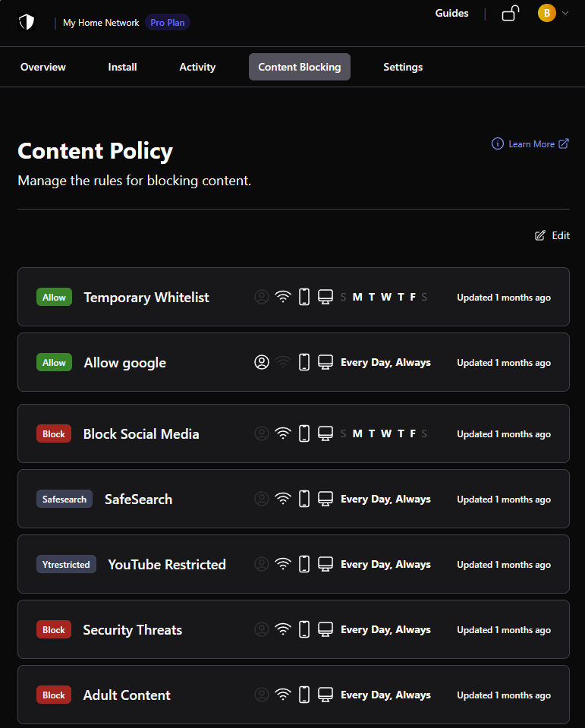
Task: Open the Overview tab
Action: coord(43,67)
